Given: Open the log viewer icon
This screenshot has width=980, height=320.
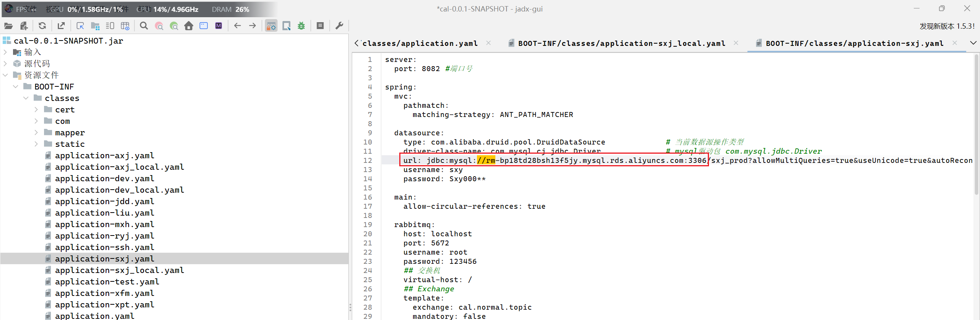Looking at the screenshot, I should coord(320,26).
